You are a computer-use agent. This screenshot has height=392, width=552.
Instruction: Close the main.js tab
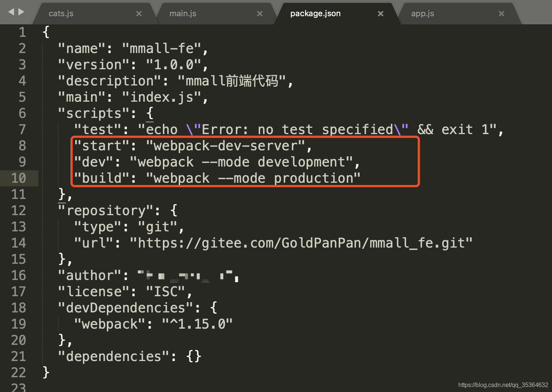pos(260,14)
